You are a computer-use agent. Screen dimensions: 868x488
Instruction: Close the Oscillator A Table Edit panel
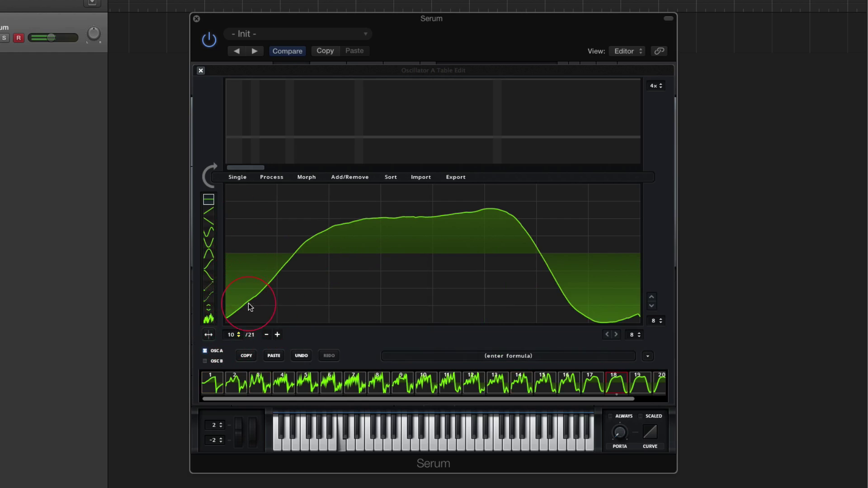click(201, 70)
